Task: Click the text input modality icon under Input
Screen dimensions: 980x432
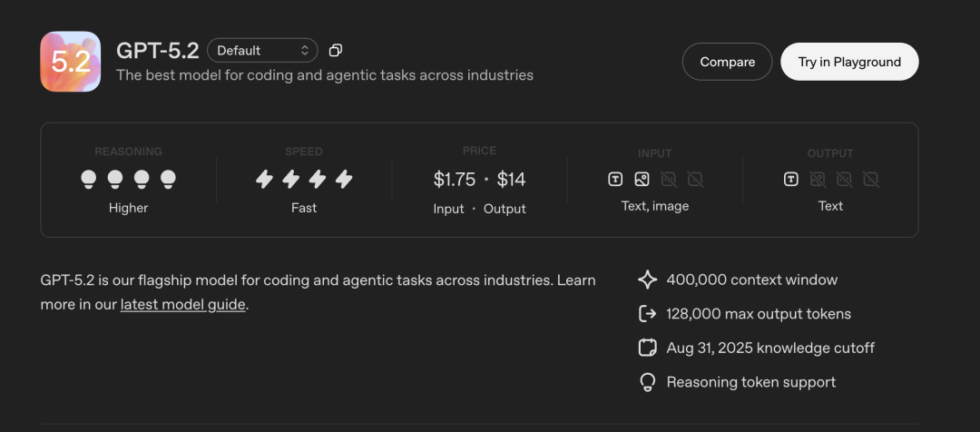Action: [615, 180]
